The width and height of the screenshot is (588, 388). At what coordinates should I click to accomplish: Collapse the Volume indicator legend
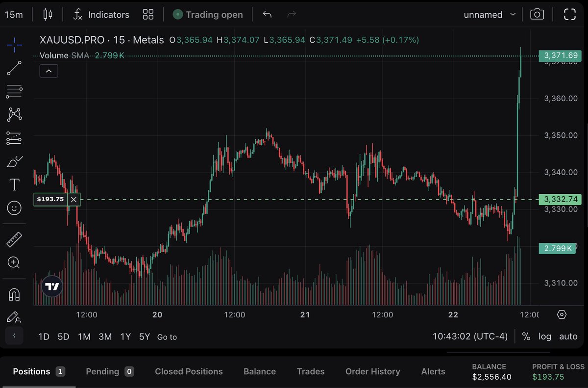49,71
